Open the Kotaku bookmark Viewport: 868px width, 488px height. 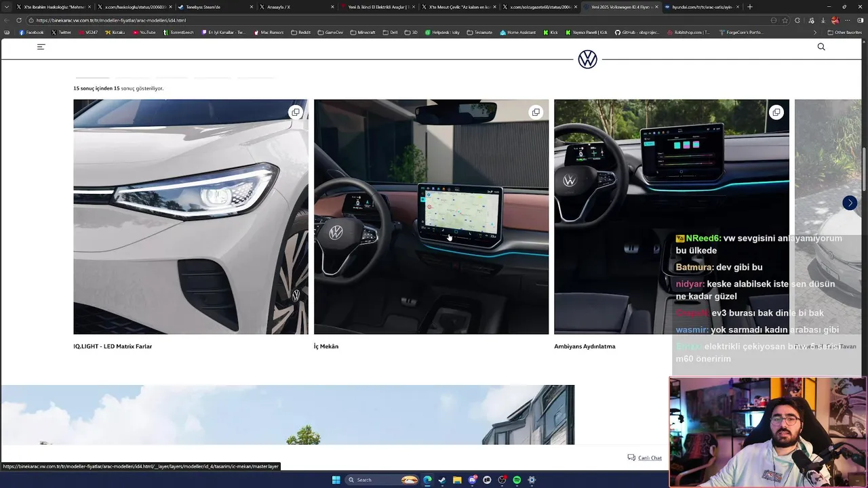tap(115, 32)
